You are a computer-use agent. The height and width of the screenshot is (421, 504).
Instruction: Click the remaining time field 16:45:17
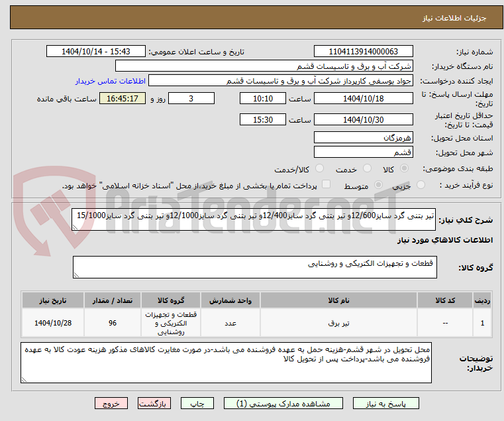tap(123, 99)
